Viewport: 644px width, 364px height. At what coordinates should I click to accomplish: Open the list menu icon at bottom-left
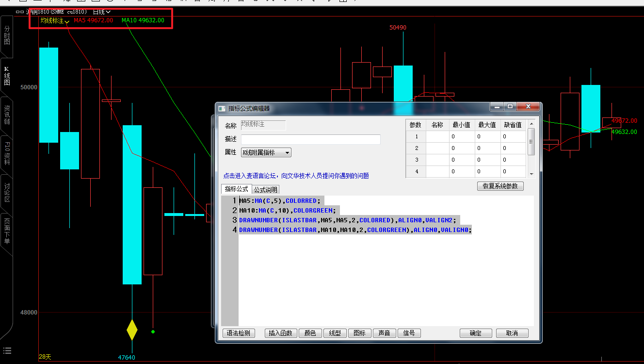pyautogui.click(x=7, y=351)
